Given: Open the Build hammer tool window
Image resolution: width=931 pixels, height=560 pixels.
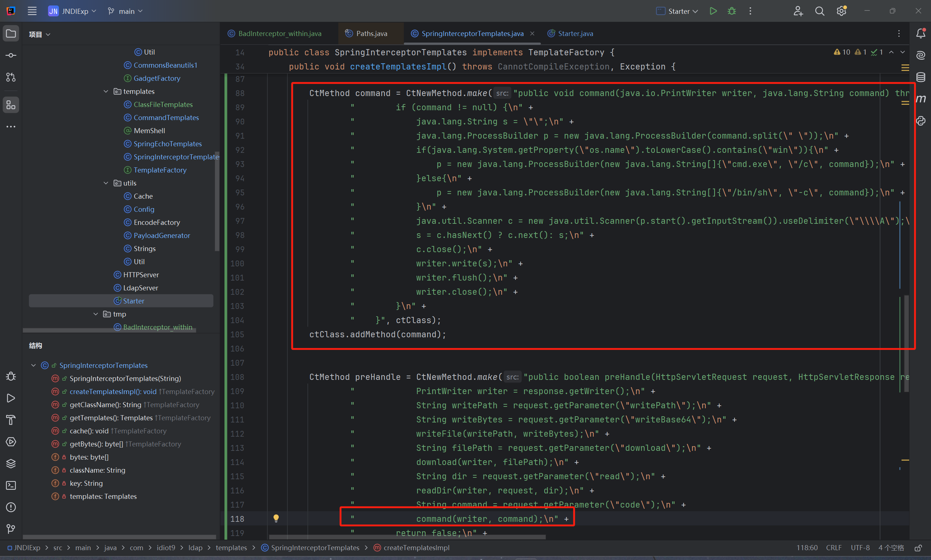Looking at the screenshot, I should point(11,420).
